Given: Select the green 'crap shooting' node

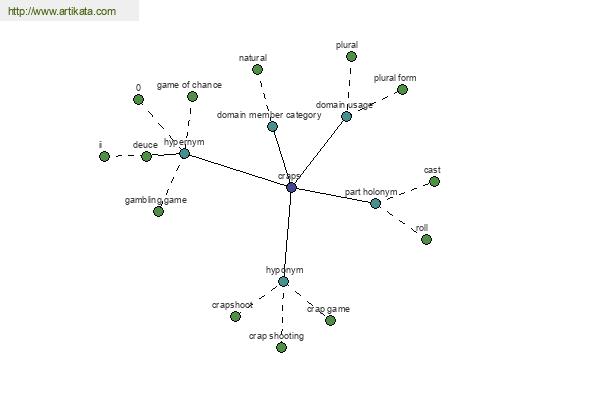Looking at the screenshot, I should pos(281,347).
